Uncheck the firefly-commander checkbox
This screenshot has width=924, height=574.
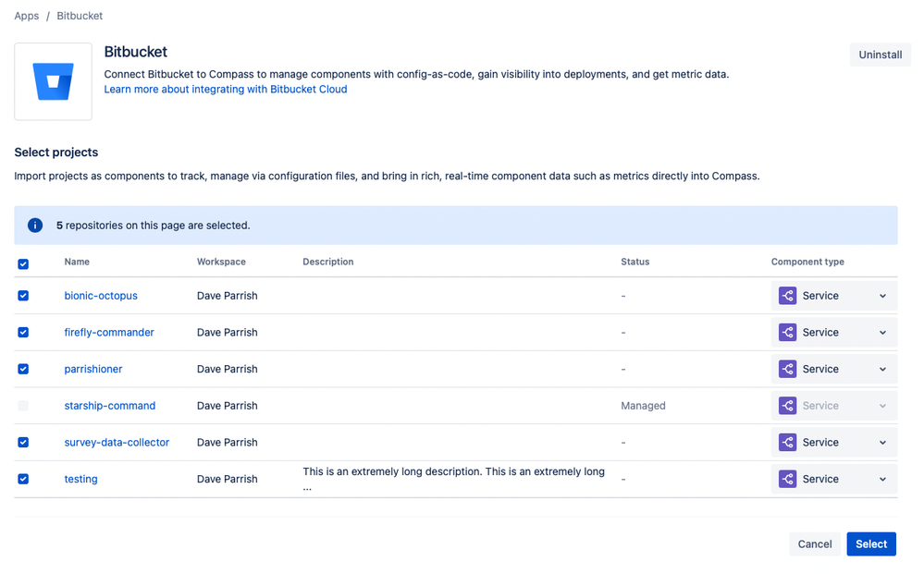[x=23, y=332]
